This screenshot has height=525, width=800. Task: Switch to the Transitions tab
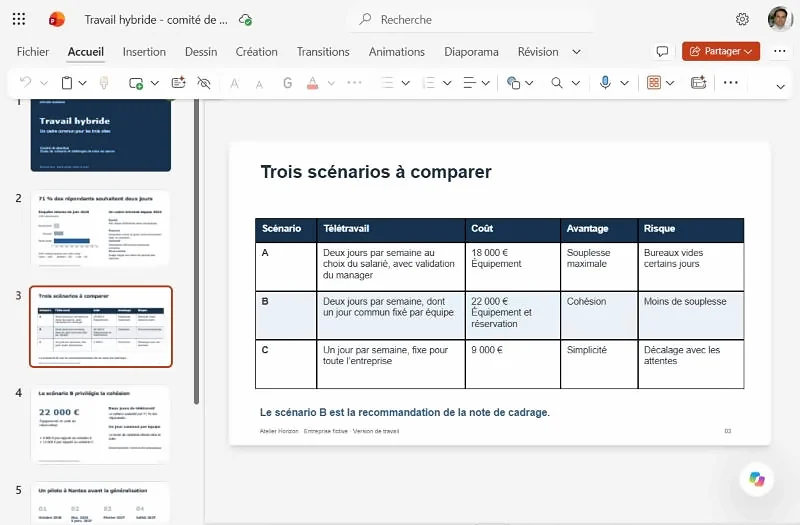point(323,52)
